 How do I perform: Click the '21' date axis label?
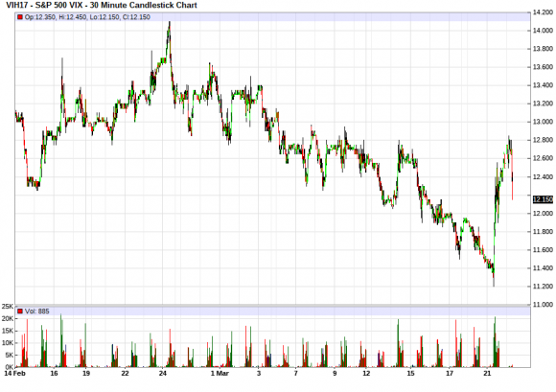pos(487,374)
